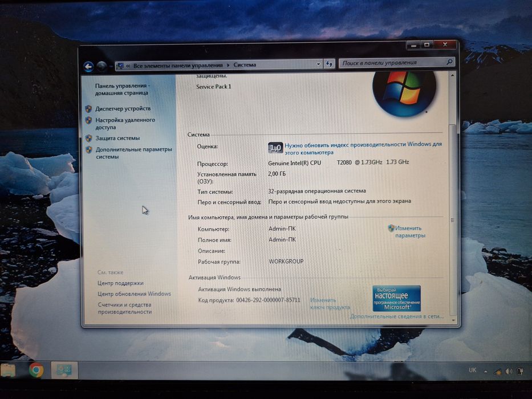The width and height of the screenshot is (532, 399).
Task: Click 'Изменить ключ продукта' link
Action: click(x=330, y=303)
